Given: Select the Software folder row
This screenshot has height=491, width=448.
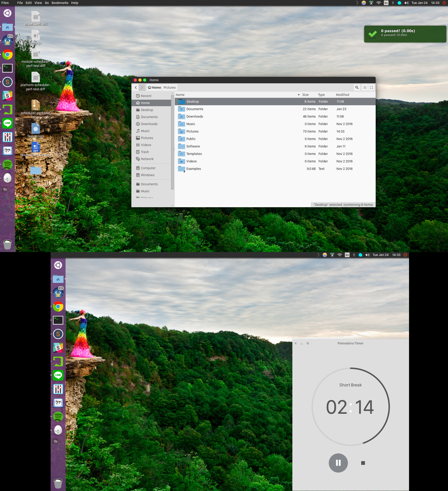Looking at the screenshot, I should coord(193,146).
